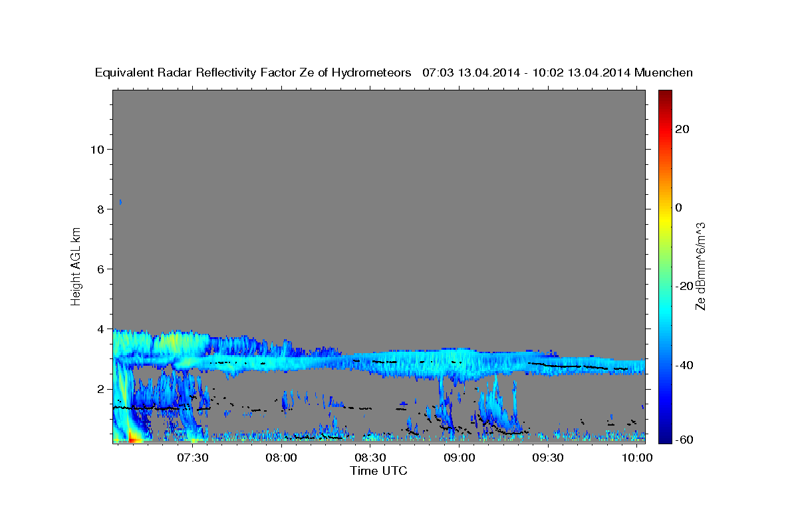Viewport: 798px width, 532px height.
Task: Click the 09:30 time tick label
Action: click(548, 458)
